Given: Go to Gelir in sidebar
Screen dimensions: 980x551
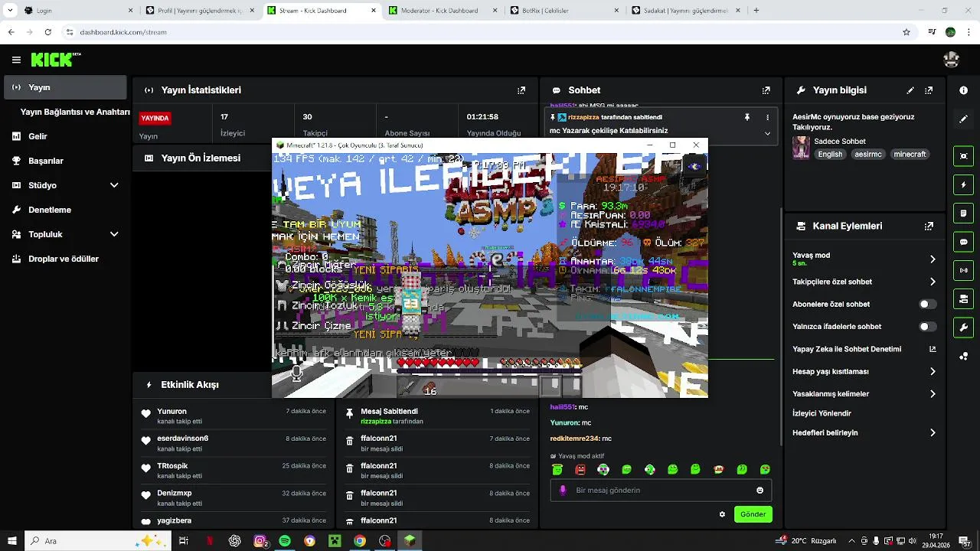Looking at the screenshot, I should tap(65, 136).
